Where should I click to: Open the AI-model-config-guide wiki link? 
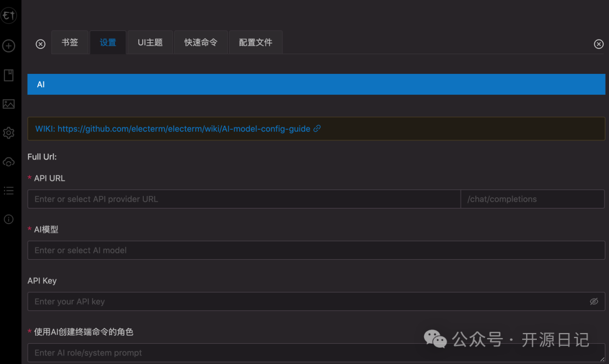coord(184,128)
